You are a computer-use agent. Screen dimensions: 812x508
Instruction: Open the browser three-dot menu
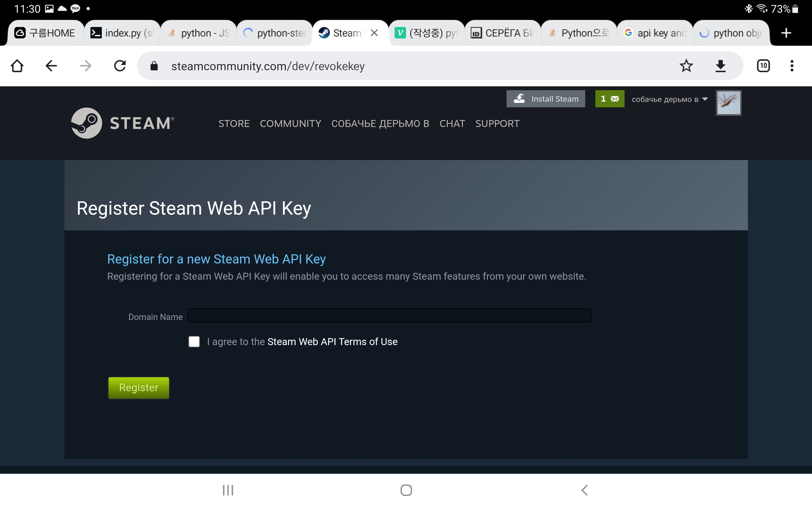point(792,66)
